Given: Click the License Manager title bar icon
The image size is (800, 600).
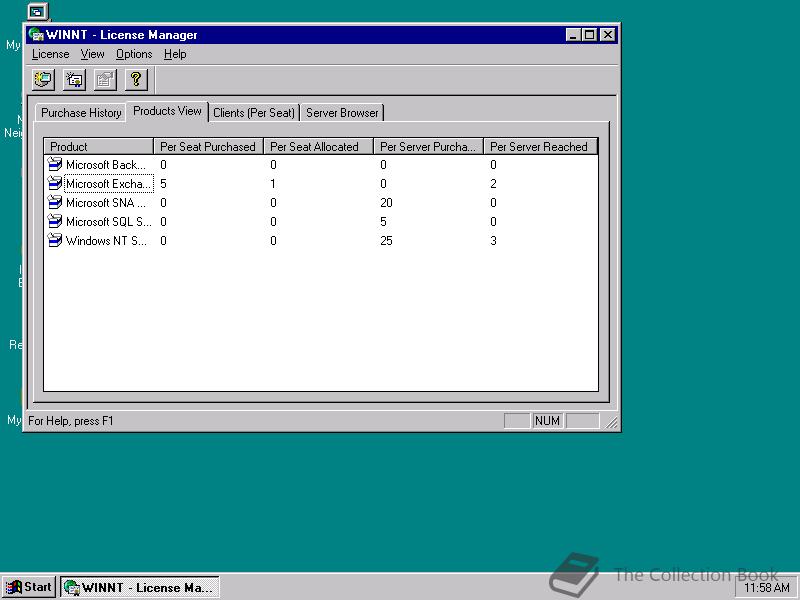Looking at the screenshot, I should (x=36, y=35).
